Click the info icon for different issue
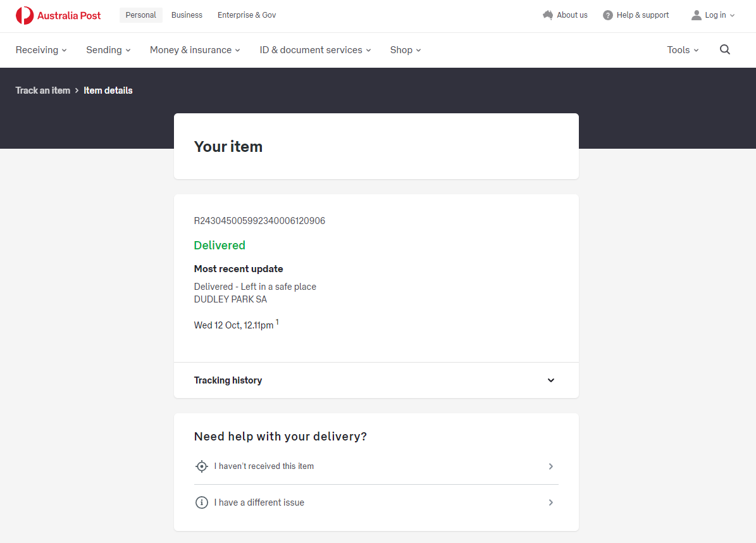756x543 pixels. point(202,502)
